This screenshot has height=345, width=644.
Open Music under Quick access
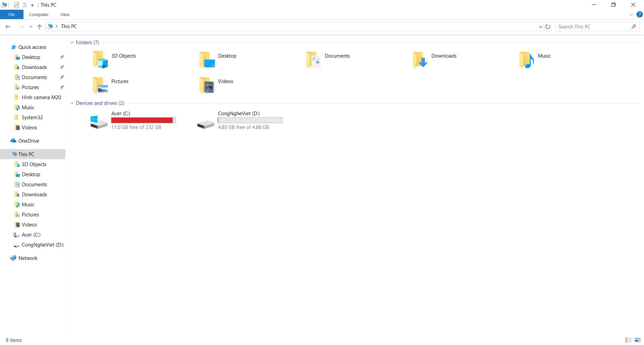pyautogui.click(x=28, y=108)
